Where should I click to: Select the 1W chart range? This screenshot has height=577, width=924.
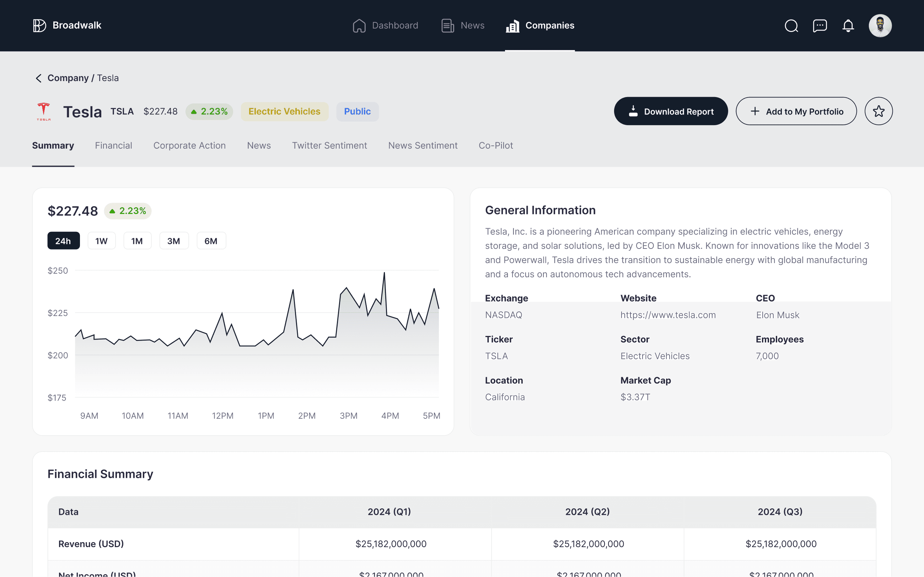click(102, 241)
